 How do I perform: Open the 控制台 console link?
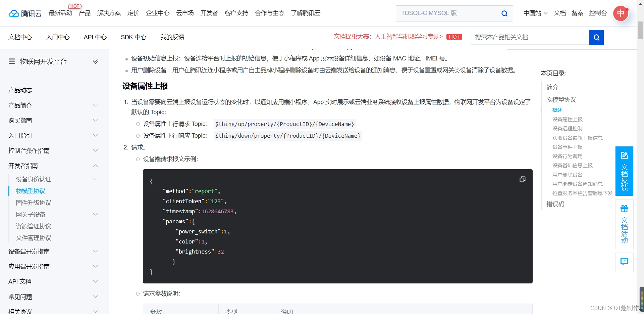tap(598, 13)
